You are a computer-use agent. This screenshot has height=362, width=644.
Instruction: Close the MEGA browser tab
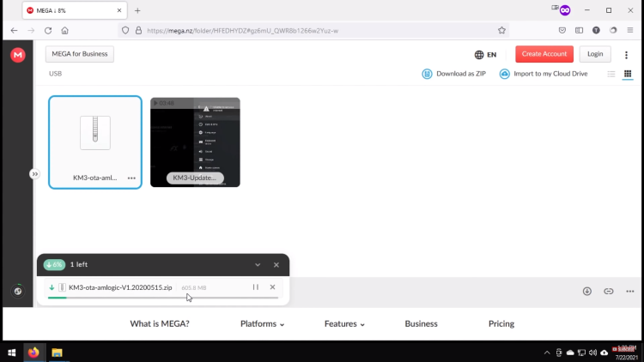[x=119, y=10]
